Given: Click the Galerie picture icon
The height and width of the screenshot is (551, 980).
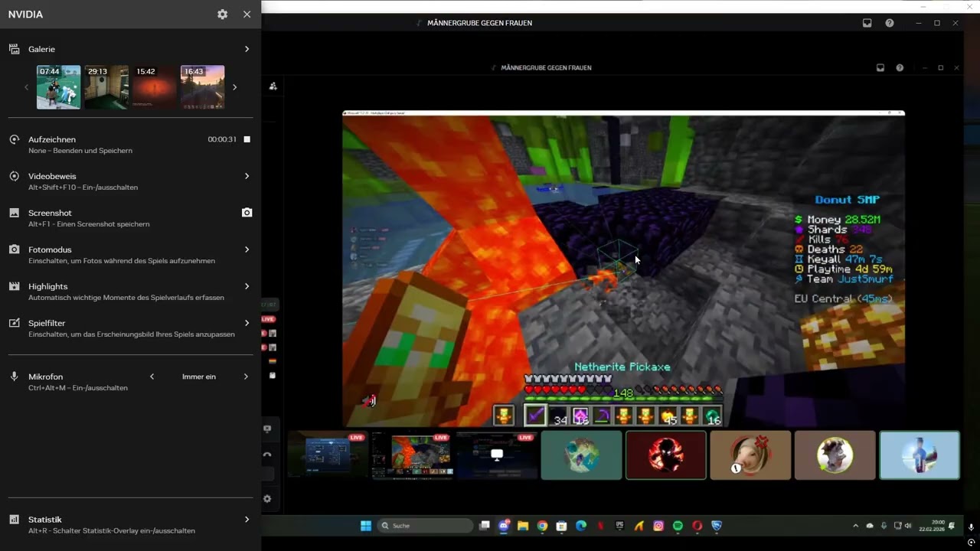Looking at the screenshot, I should (14, 49).
